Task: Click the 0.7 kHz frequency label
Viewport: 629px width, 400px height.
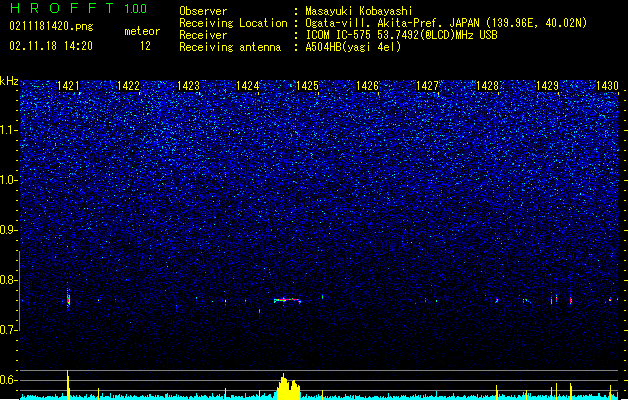Action: [8, 330]
